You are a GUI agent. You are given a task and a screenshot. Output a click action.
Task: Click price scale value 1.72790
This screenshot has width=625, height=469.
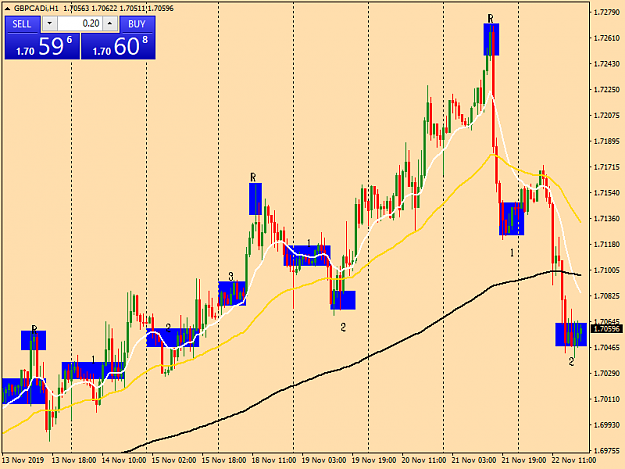607,12
